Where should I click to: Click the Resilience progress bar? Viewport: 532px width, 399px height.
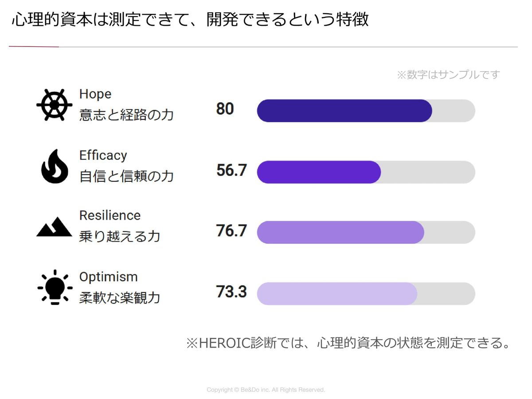[x=366, y=232]
